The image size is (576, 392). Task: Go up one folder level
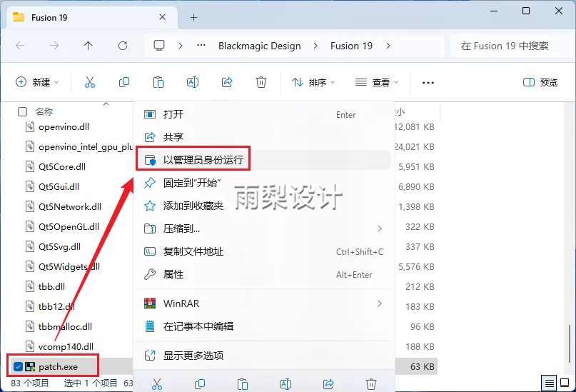(89, 46)
